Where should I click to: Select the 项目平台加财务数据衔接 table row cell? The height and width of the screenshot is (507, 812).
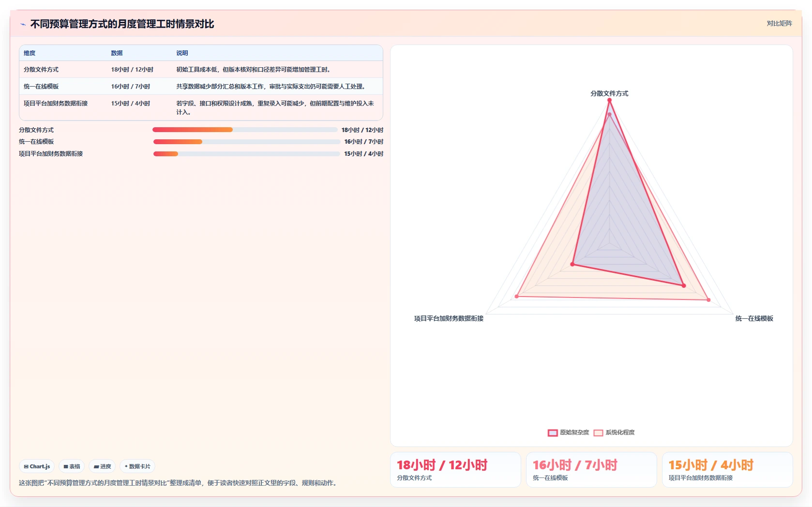[x=56, y=104]
